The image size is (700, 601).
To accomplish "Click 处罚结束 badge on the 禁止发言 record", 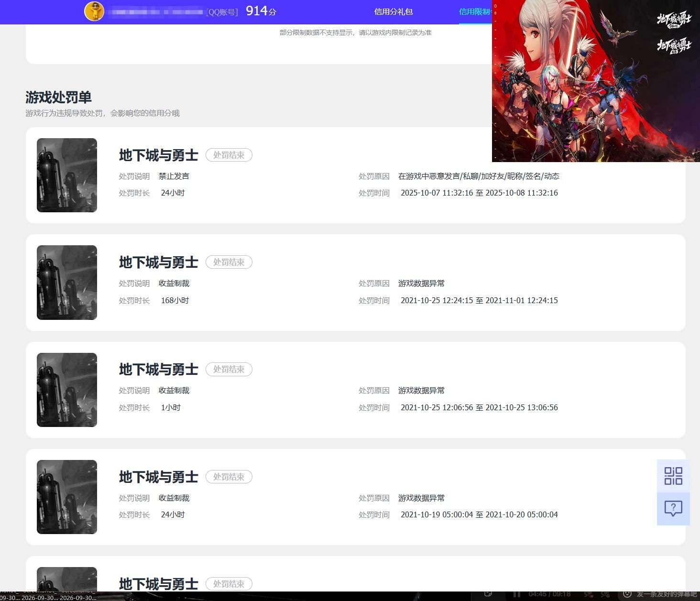I will [229, 155].
